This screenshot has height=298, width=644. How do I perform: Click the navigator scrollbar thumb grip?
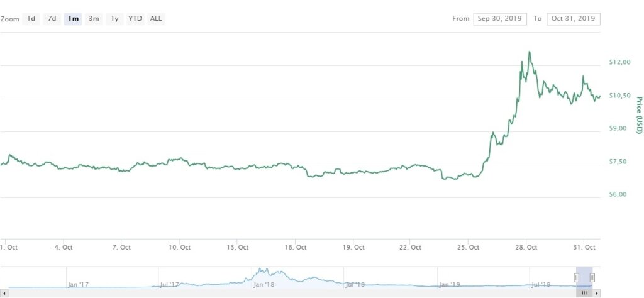coord(584,293)
